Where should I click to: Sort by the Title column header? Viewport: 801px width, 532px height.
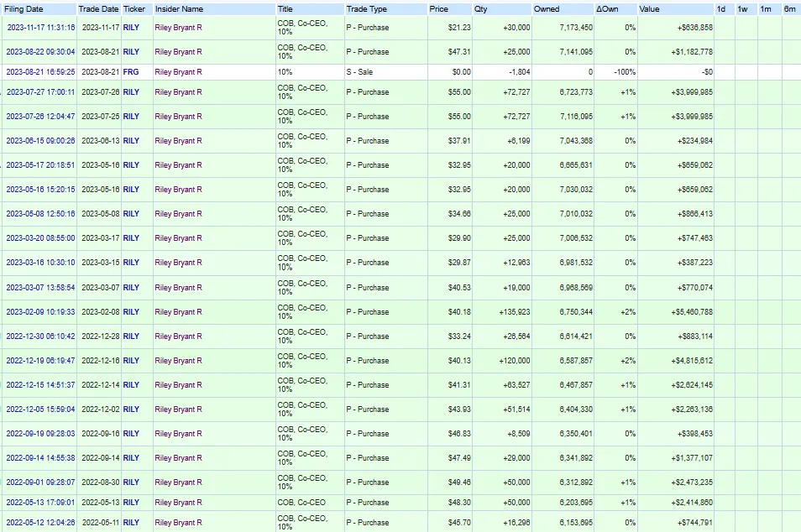pos(285,9)
